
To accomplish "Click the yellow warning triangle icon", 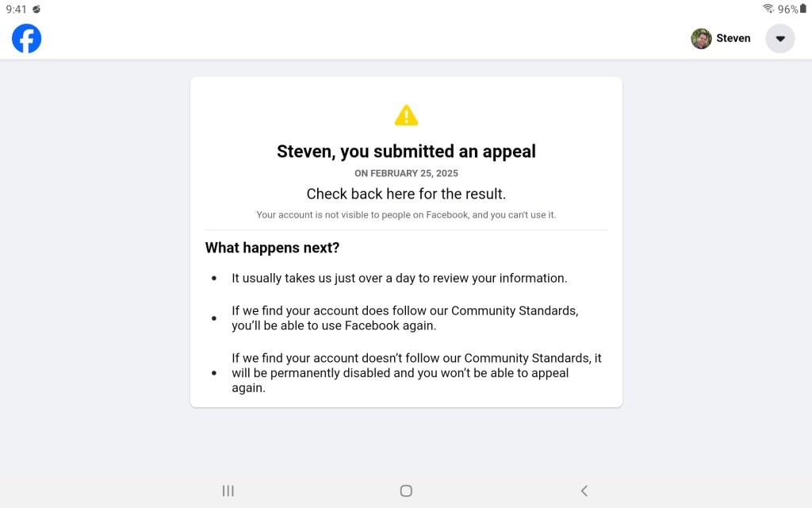I will pyautogui.click(x=406, y=116).
